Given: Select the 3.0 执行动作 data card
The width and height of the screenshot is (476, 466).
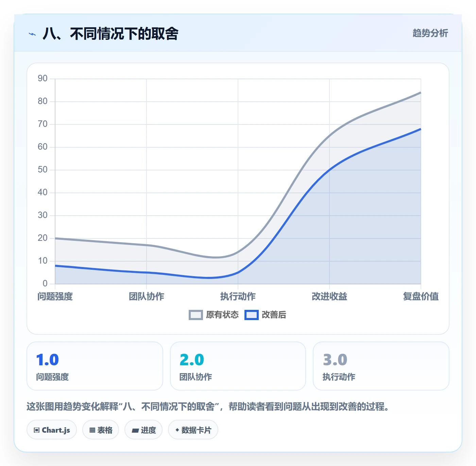Looking at the screenshot, I should [x=381, y=366].
